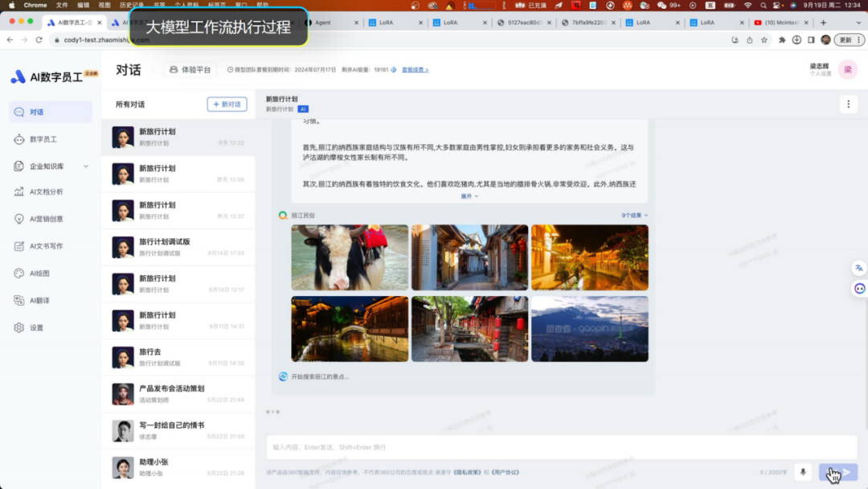This screenshot has width=868, height=489.
Task: Open the three-dot menu of the chat
Action: [848, 104]
